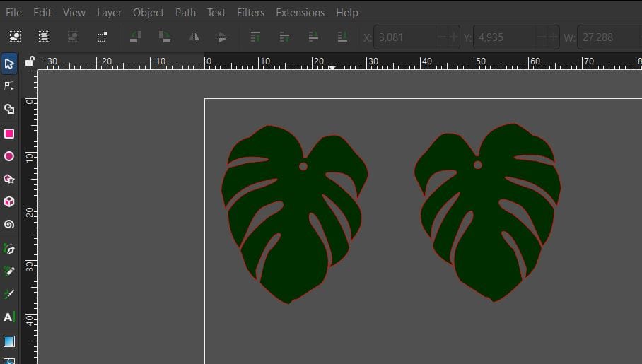This screenshot has width=642, height=364.
Task: Select the Node editing tool
Action: [9, 86]
